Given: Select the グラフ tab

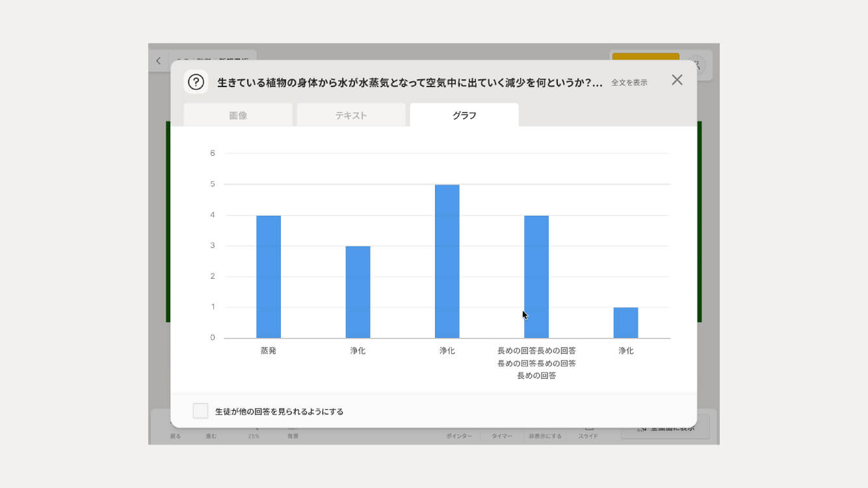Looking at the screenshot, I should click(x=464, y=115).
